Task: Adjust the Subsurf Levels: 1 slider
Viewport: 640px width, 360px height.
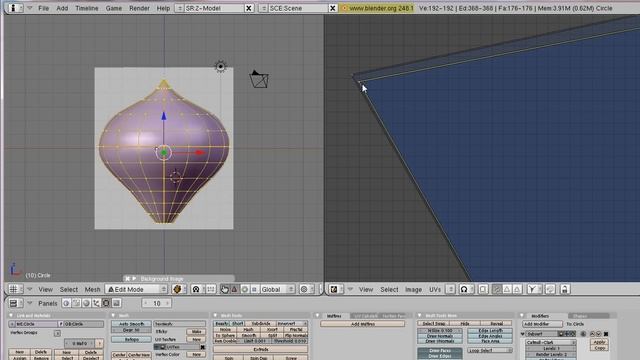Action: pos(551,349)
